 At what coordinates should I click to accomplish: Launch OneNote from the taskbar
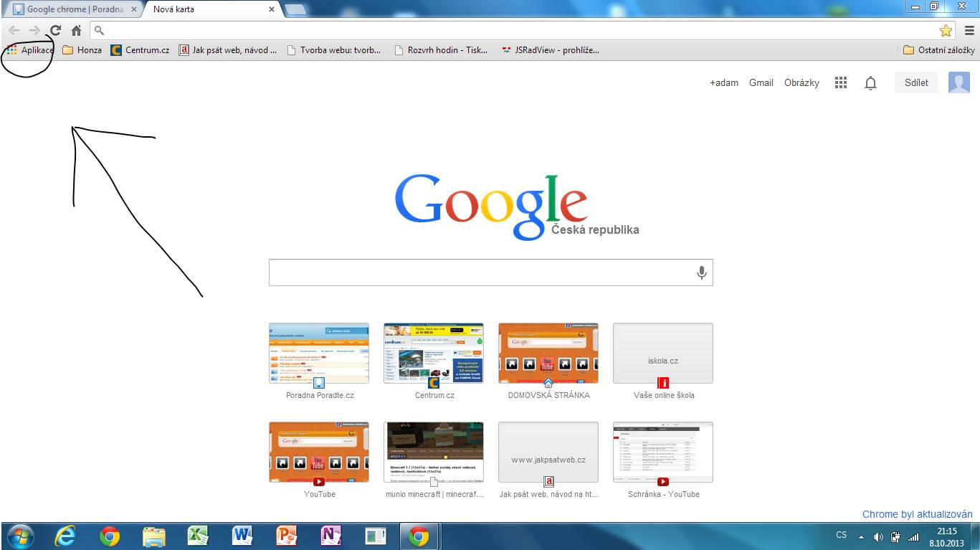(x=330, y=536)
